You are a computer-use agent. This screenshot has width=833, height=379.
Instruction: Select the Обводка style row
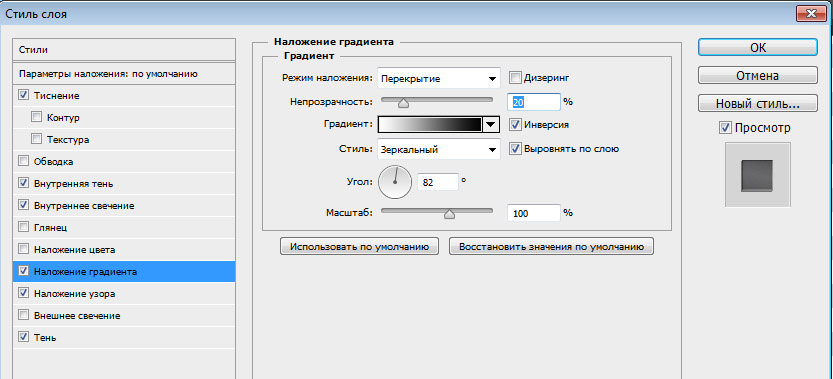click(124, 162)
